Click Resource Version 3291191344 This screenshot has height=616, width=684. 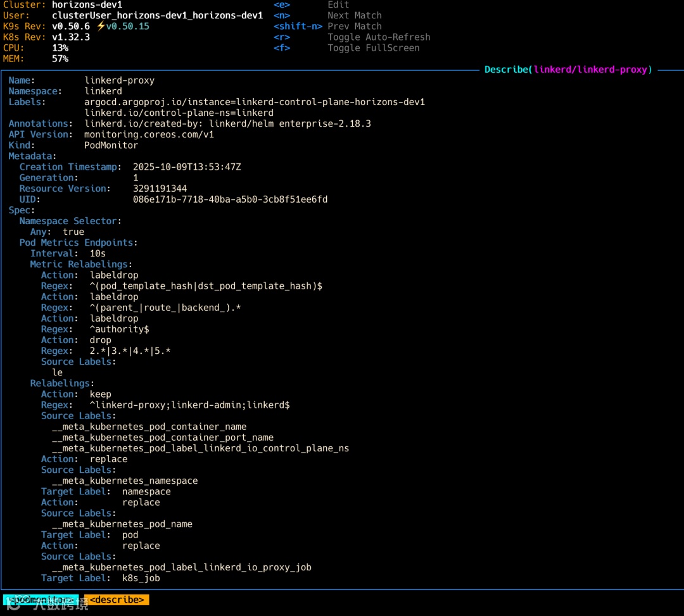coord(160,189)
